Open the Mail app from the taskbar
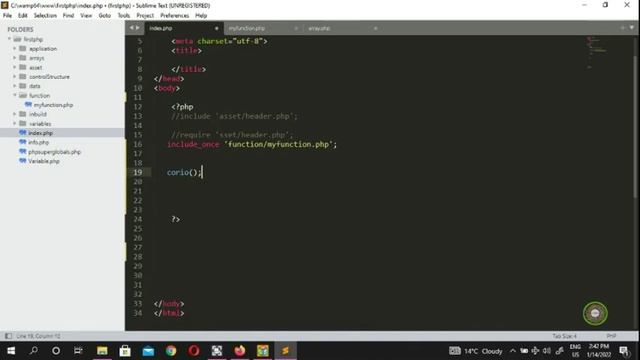Screen dimensions: 640x360 tap(148, 351)
